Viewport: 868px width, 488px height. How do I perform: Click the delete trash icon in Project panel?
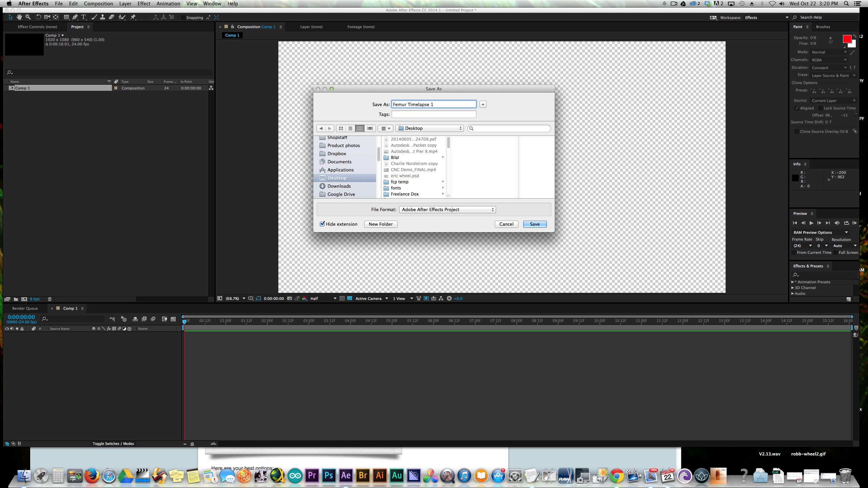(50, 299)
